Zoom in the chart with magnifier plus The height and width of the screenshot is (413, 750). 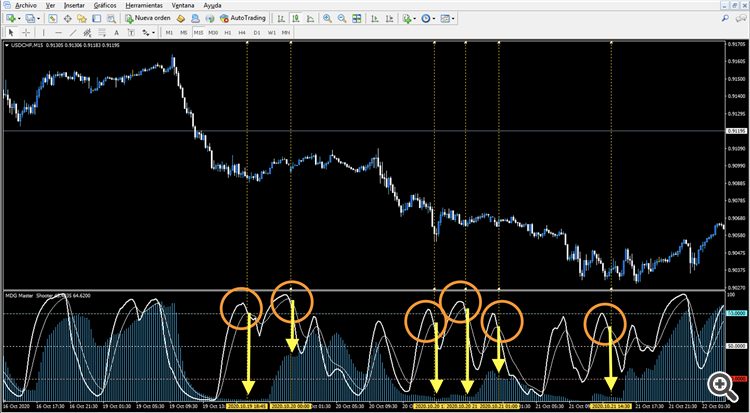tap(328, 18)
